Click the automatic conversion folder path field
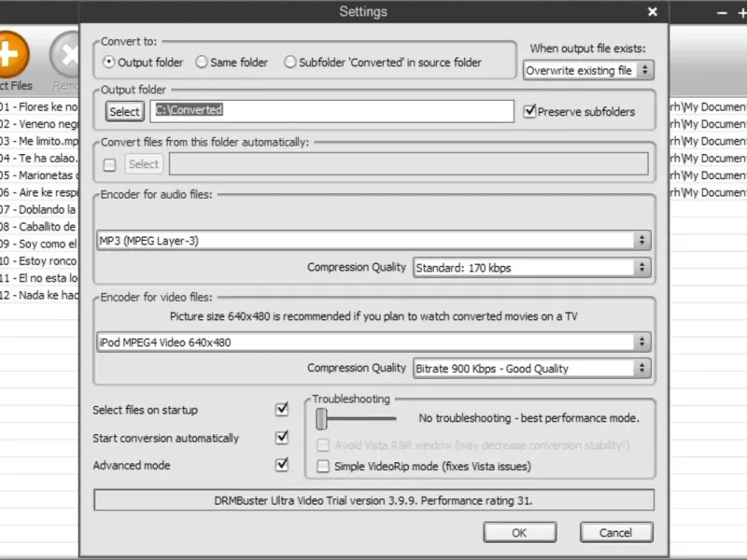The width and height of the screenshot is (747, 560). coord(409,164)
